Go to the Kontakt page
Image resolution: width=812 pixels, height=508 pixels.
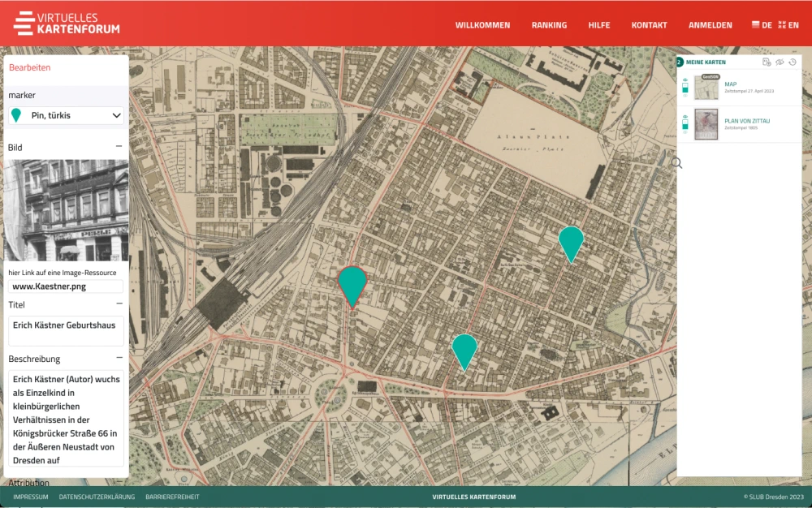click(649, 25)
